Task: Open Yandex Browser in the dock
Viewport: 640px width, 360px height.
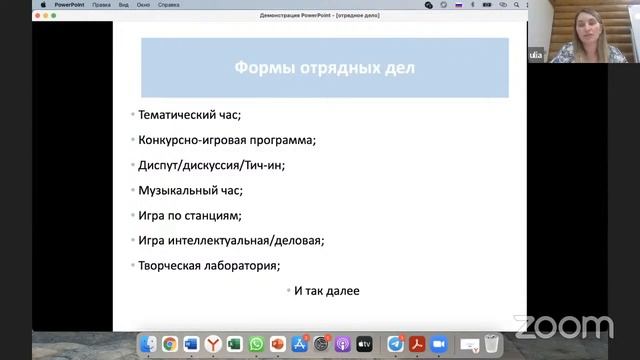Action: [213, 344]
